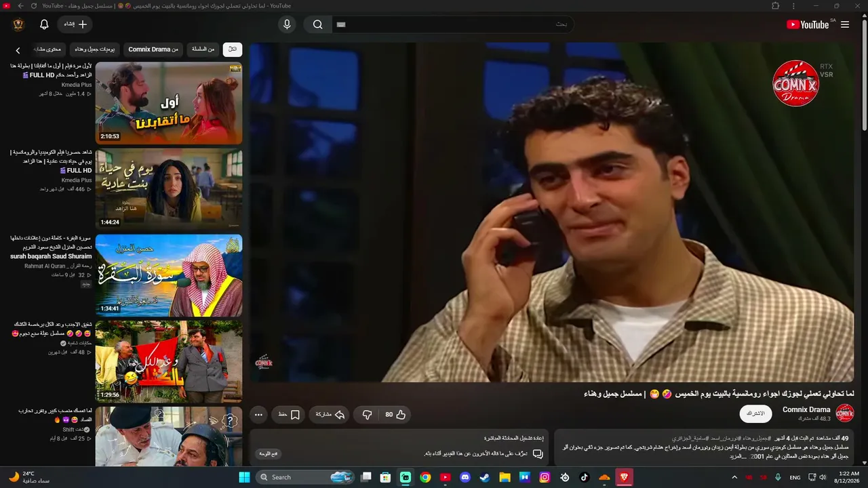Open the clock and date panel
This screenshot has width=868, height=488.
849,477
